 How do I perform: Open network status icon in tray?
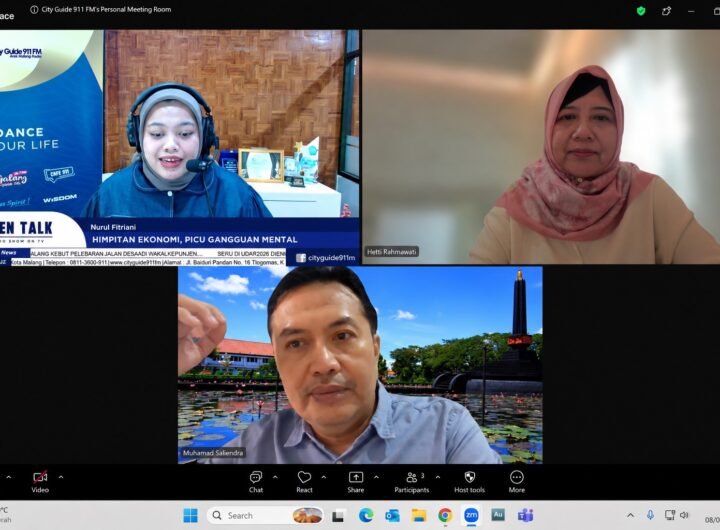point(670,515)
